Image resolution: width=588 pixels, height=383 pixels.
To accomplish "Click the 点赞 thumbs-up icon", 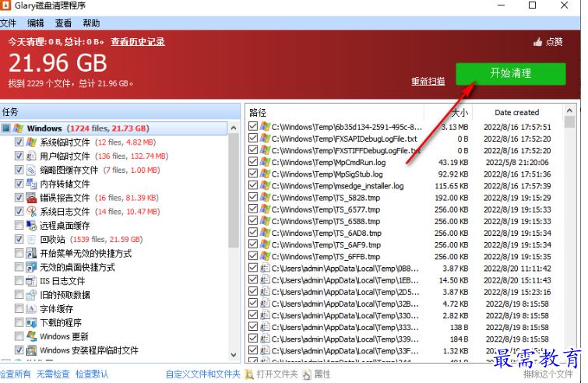I will (537, 42).
